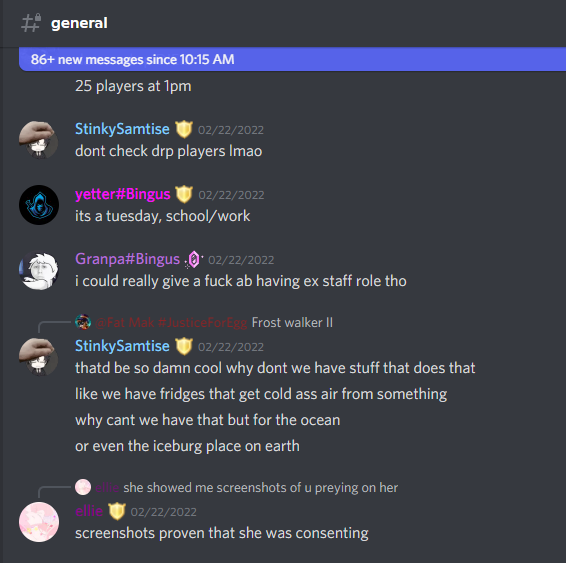Open Granpa#Bingus avatar picture
This screenshot has width=566, height=563.
coord(39,270)
